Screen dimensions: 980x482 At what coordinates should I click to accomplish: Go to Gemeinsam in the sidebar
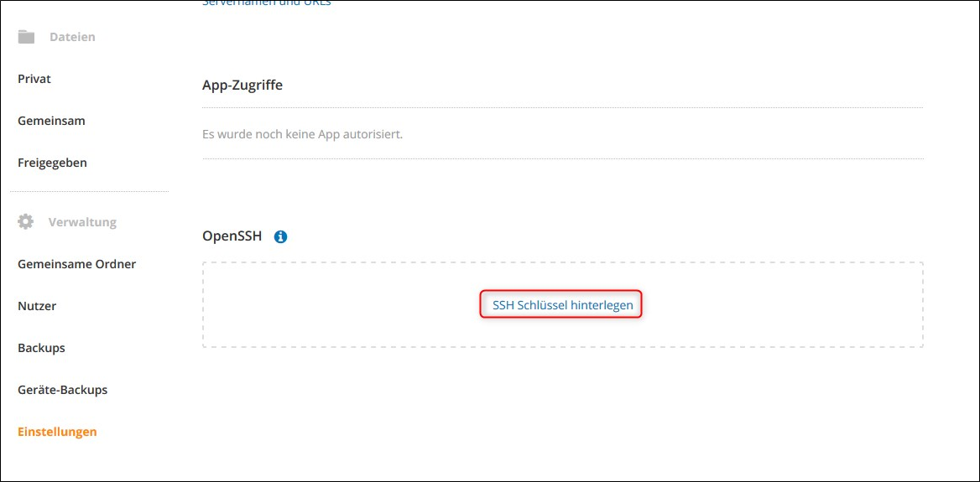point(51,121)
